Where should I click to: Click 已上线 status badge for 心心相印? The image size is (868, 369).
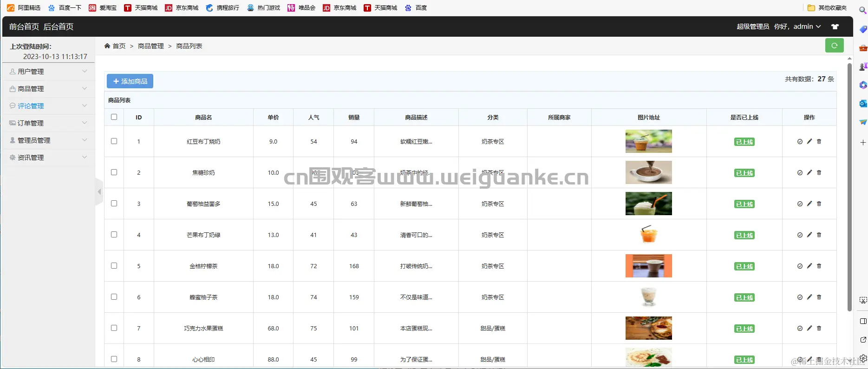coord(744,360)
